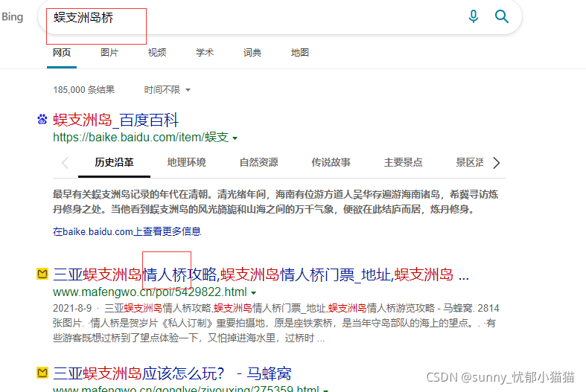Open the 三亚蜈支洲岛情人桥攻略 result title
The image size is (586, 392).
261,274
